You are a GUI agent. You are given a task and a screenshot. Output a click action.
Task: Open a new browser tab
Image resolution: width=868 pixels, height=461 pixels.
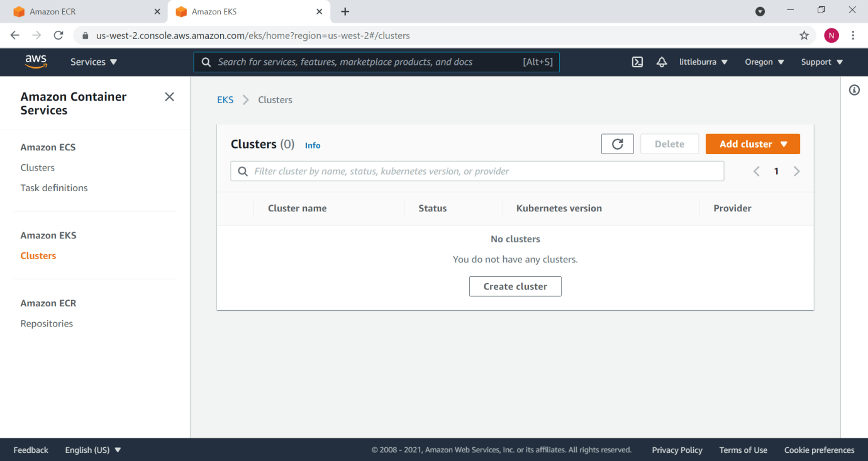[x=345, y=11]
